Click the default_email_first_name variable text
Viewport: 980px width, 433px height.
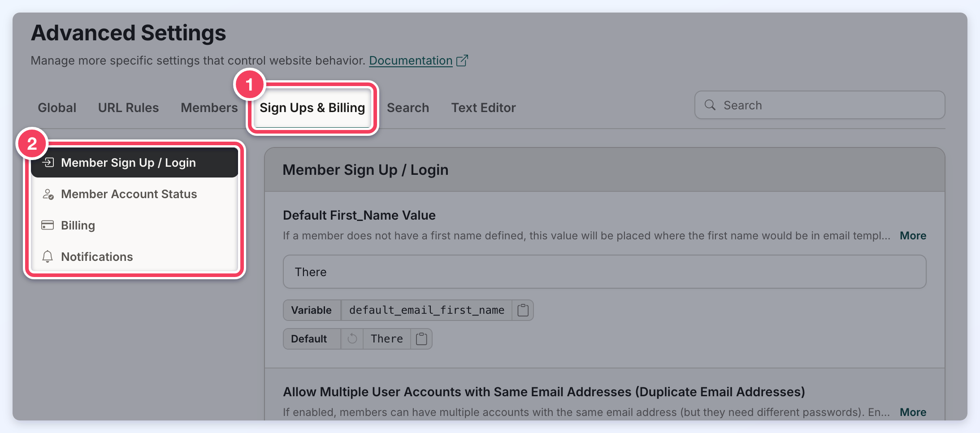tap(427, 310)
